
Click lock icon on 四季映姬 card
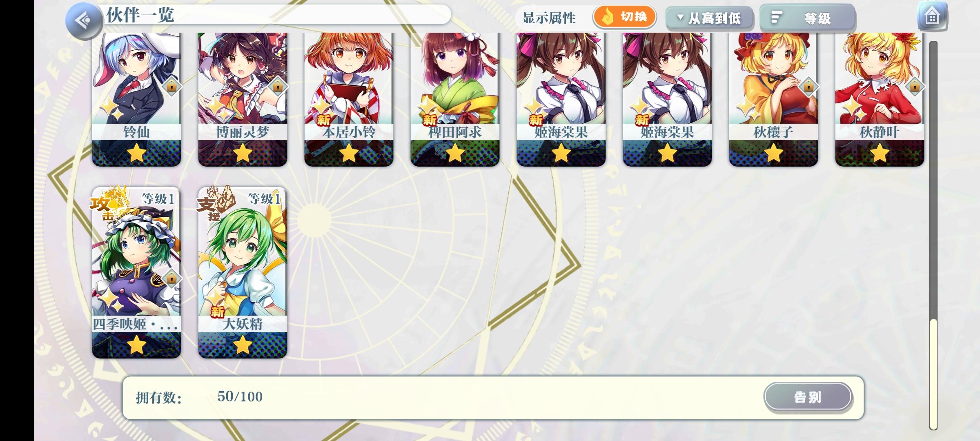(171, 278)
